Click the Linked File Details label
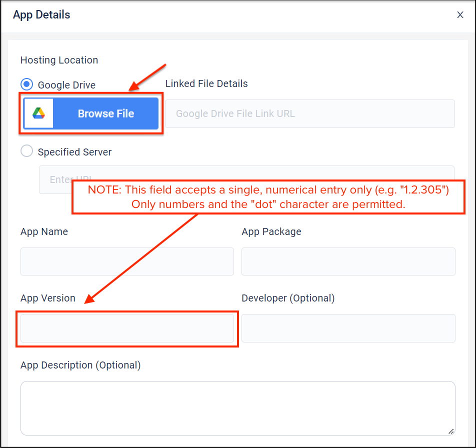The image size is (476, 448). point(206,83)
